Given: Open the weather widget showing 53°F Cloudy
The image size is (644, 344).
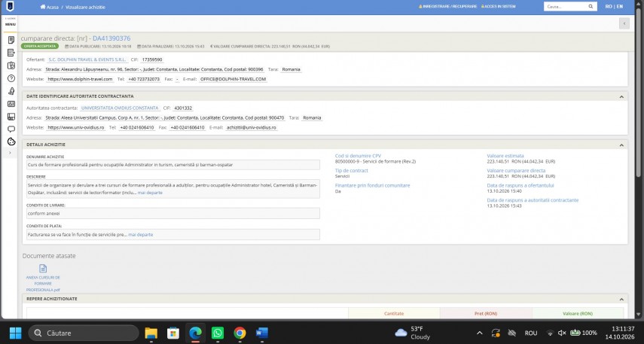Looking at the screenshot, I should point(413,333).
